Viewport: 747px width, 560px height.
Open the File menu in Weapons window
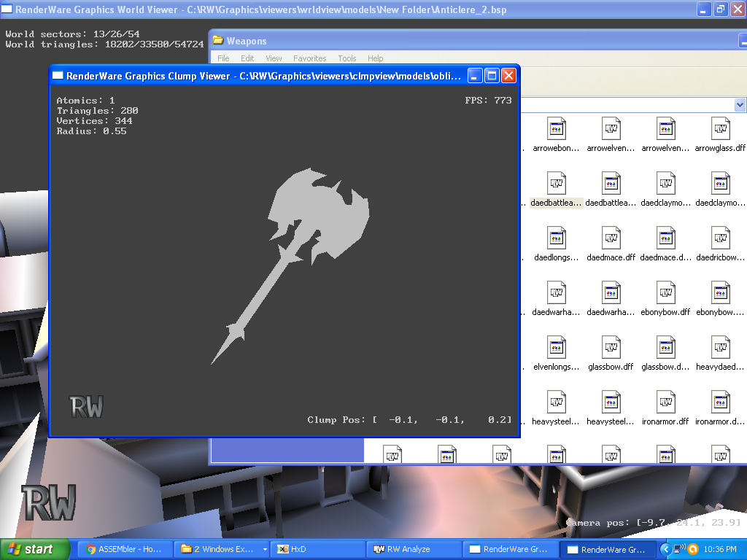click(223, 58)
